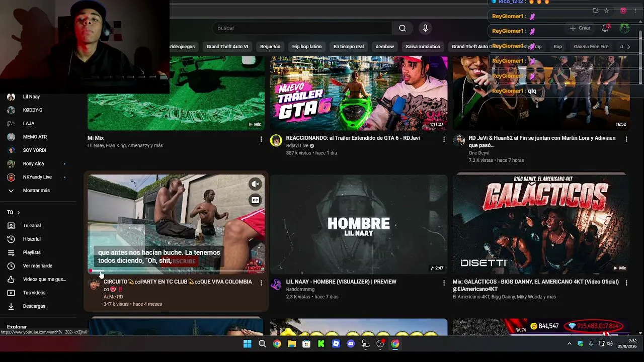Select the Garena Free Fire chip
The height and width of the screenshot is (362, 644).
[x=591, y=47]
